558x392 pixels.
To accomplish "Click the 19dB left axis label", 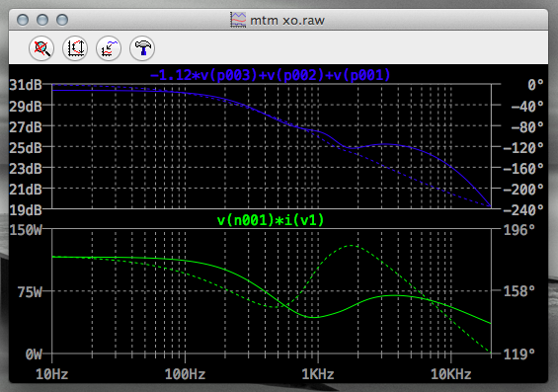I will point(26,210).
